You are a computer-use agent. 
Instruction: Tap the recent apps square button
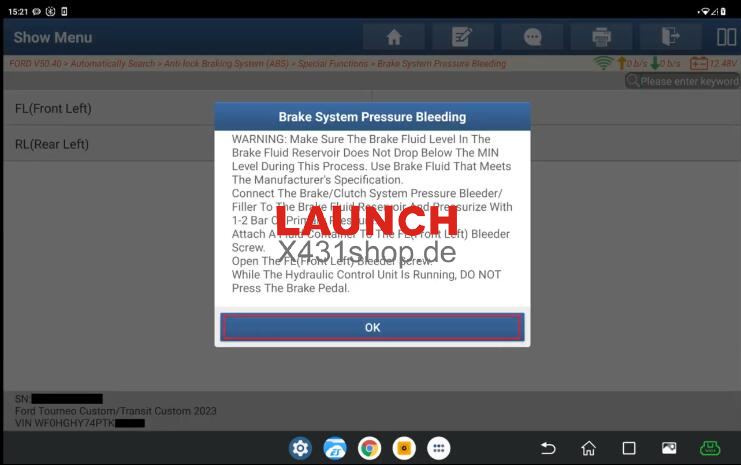(629, 448)
